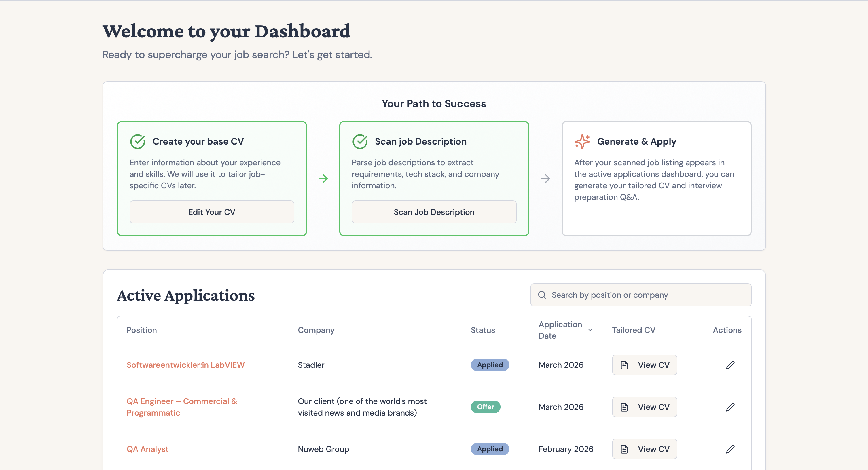Viewport: 868px width, 470px height.
Task: Click the Offer status badge
Action: 485,407
